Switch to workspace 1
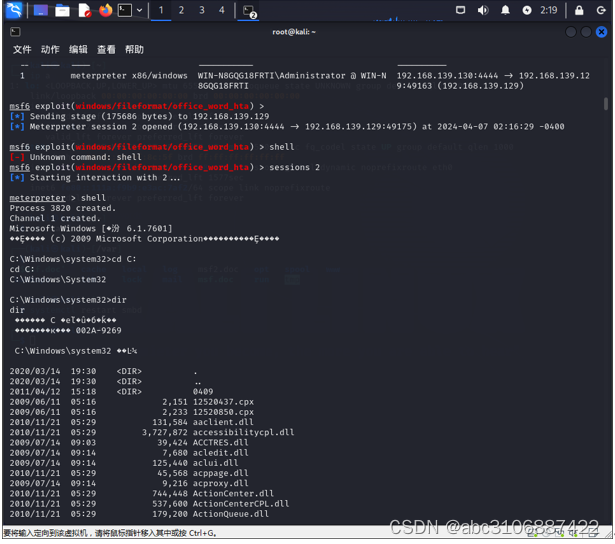Viewport: 615px width, 544px height. tap(161, 10)
